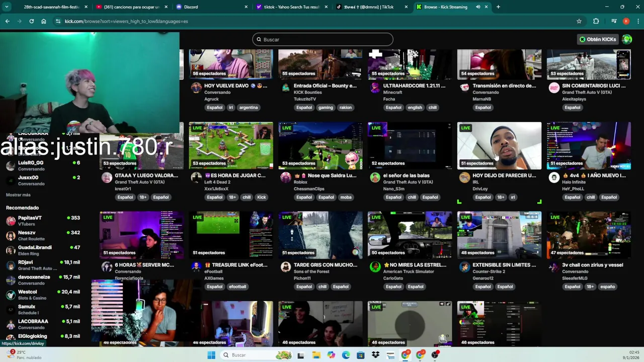Open the tab search dropdown arrow
This screenshot has width=644, height=362.
coord(7,7)
